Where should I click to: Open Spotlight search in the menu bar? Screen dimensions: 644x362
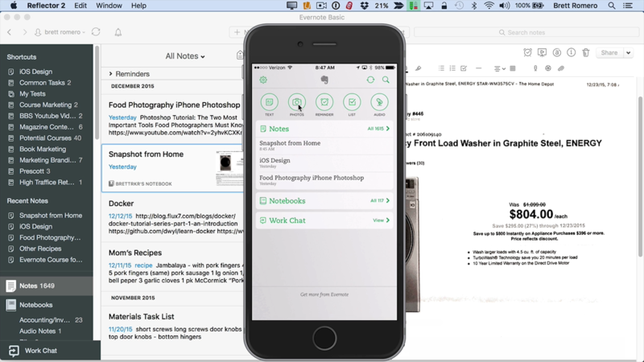(x=612, y=6)
